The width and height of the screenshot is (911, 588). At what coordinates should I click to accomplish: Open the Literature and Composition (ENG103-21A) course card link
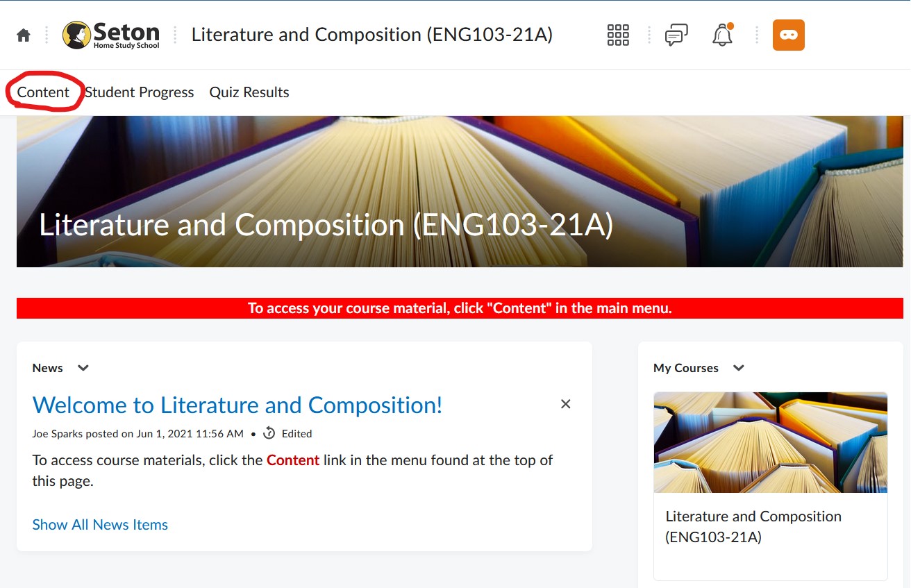point(753,526)
